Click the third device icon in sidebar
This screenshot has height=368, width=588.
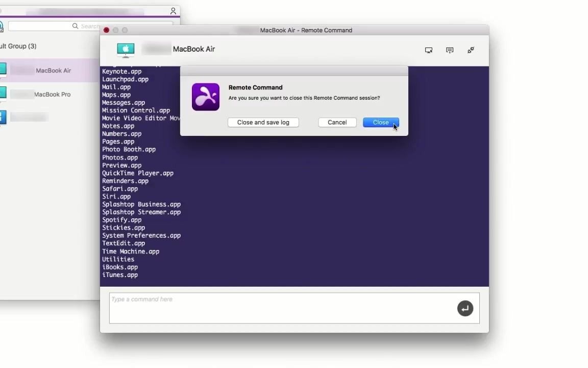[3, 116]
